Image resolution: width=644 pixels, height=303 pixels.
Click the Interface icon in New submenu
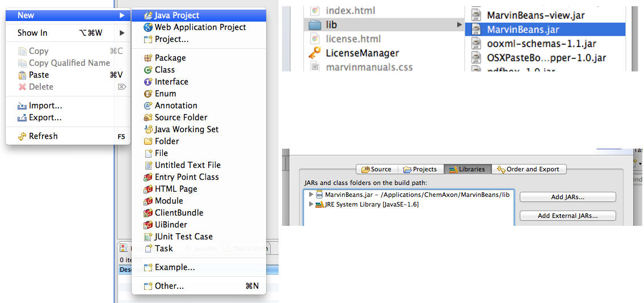coord(148,82)
